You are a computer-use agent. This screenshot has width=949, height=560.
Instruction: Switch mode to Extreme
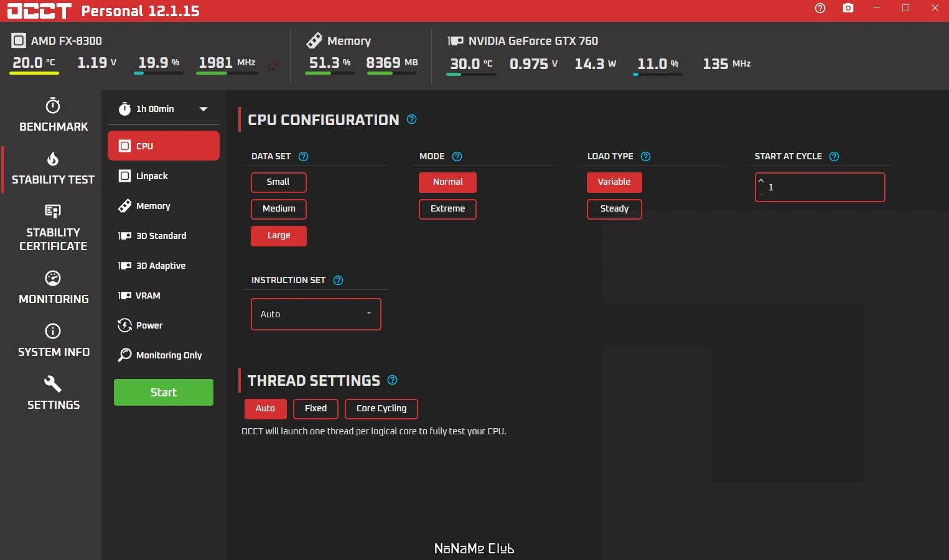coord(447,209)
